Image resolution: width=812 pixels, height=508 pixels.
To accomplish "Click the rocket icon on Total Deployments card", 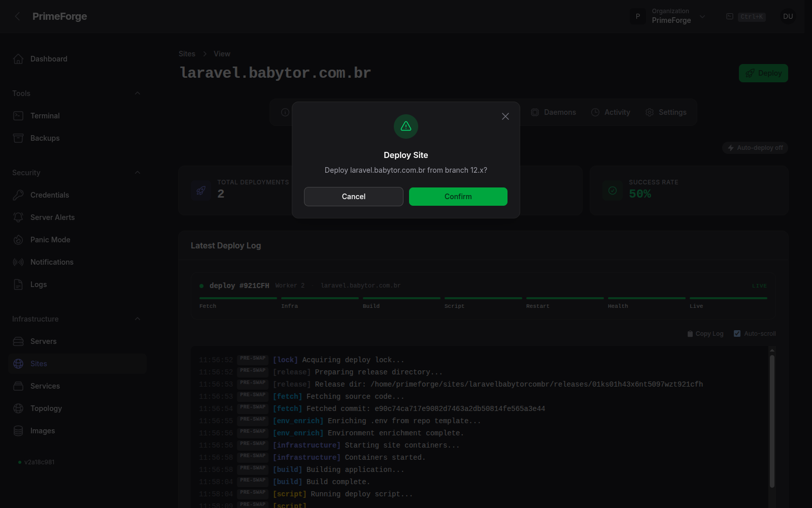I will (x=201, y=190).
